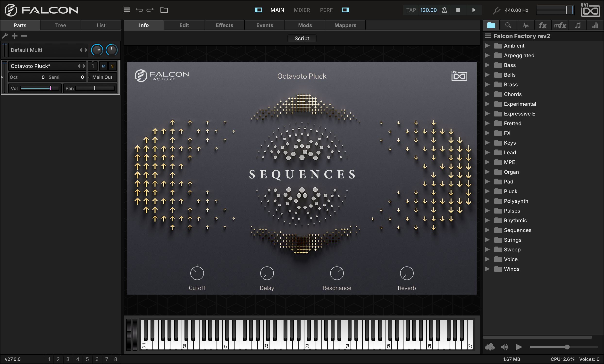
Task: Open the folder file browser icon
Action: [x=164, y=10]
